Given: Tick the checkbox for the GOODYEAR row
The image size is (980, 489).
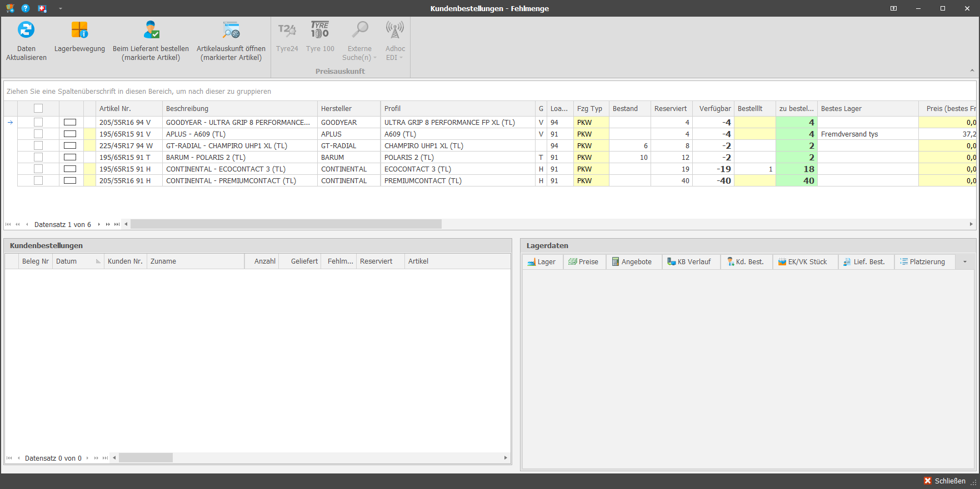Looking at the screenshot, I should click(38, 122).
